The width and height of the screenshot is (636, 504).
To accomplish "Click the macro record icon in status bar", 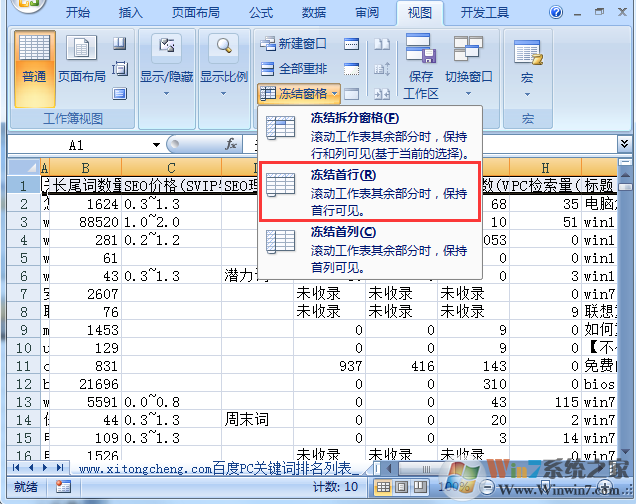I will pos(63,487).
